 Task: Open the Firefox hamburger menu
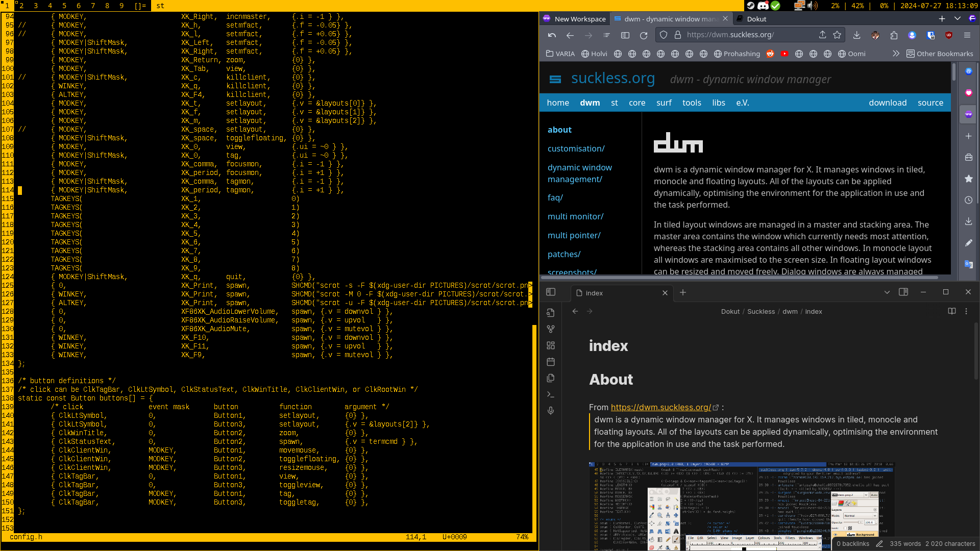(967, 35)
